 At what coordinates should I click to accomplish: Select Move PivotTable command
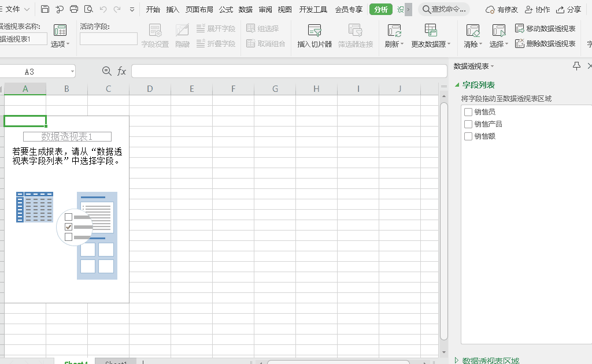pyautogui.click(x=545, y=28)
